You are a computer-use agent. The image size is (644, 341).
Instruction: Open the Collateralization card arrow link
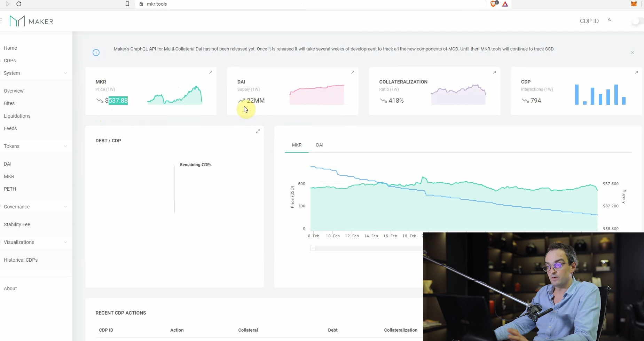click(494, 72)
